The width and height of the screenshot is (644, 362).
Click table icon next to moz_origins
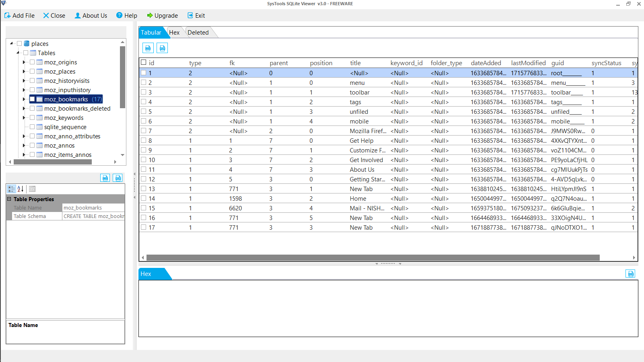[x=39, y=62]
